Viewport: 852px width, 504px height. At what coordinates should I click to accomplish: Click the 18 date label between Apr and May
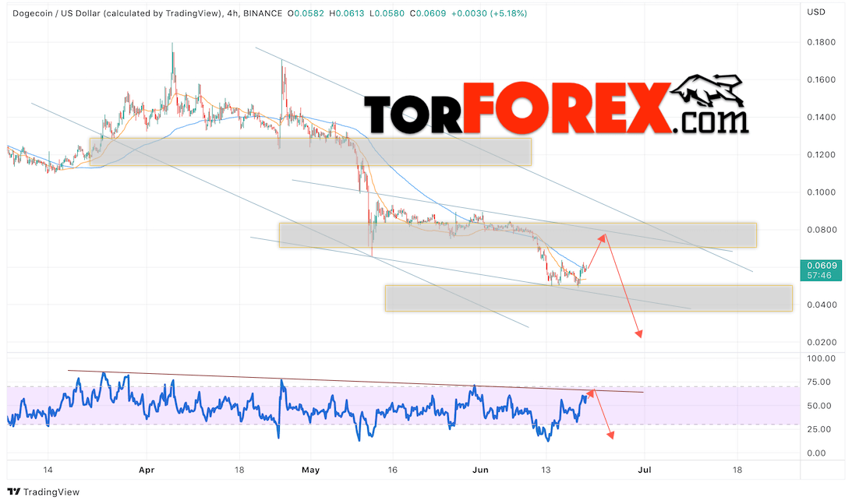tap(239, 470)
